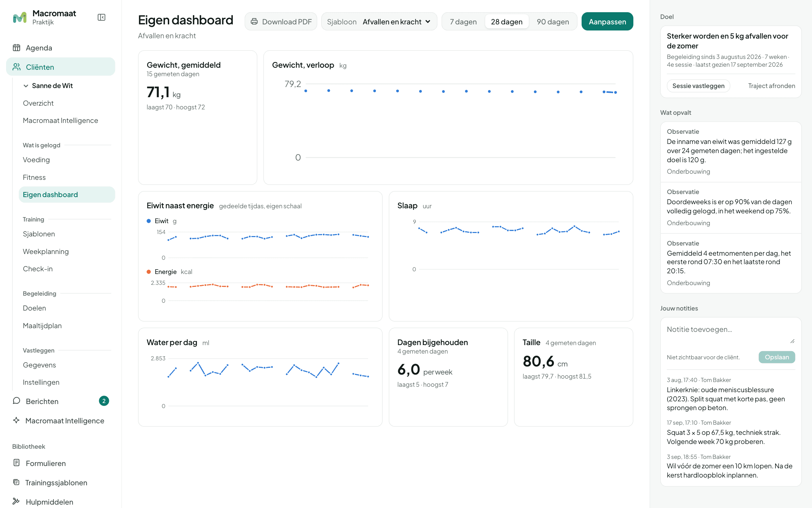812x508 pixels.
Task: Click the blue Eiwit legend dot
Action: [x=149, y=221]
